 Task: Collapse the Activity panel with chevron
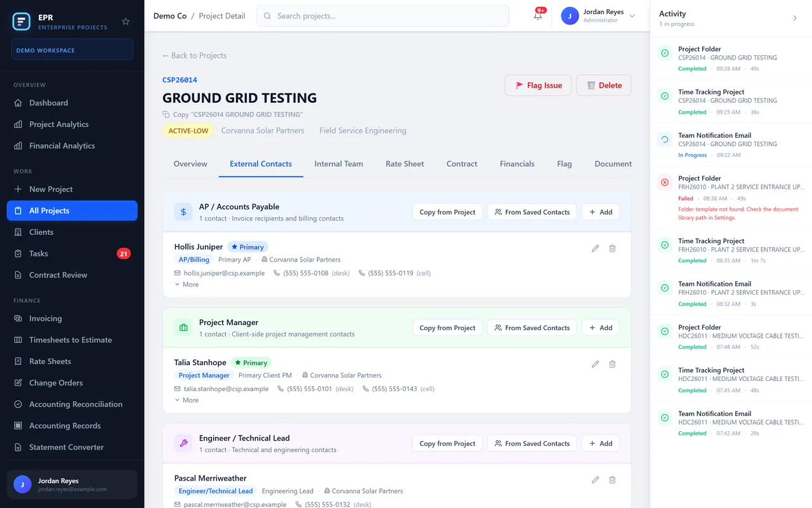795,18
